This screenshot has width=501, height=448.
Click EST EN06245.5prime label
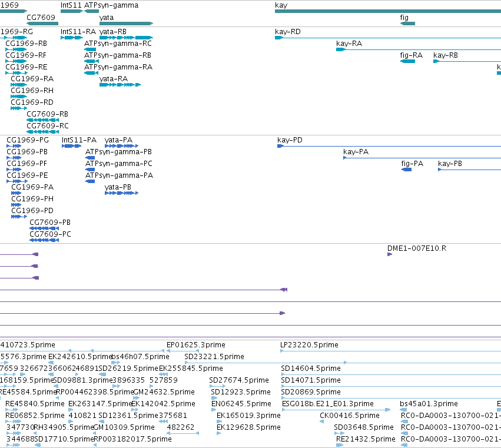tap(241, 404)
